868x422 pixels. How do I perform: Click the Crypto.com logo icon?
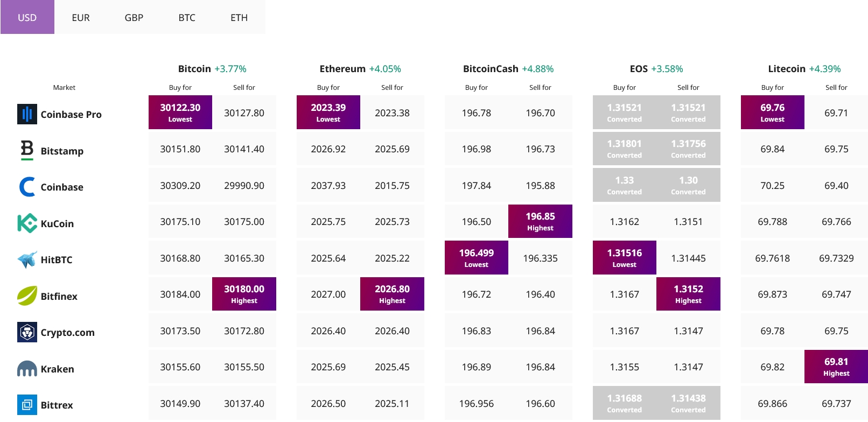pyautogui.click(x=27, y=332)
